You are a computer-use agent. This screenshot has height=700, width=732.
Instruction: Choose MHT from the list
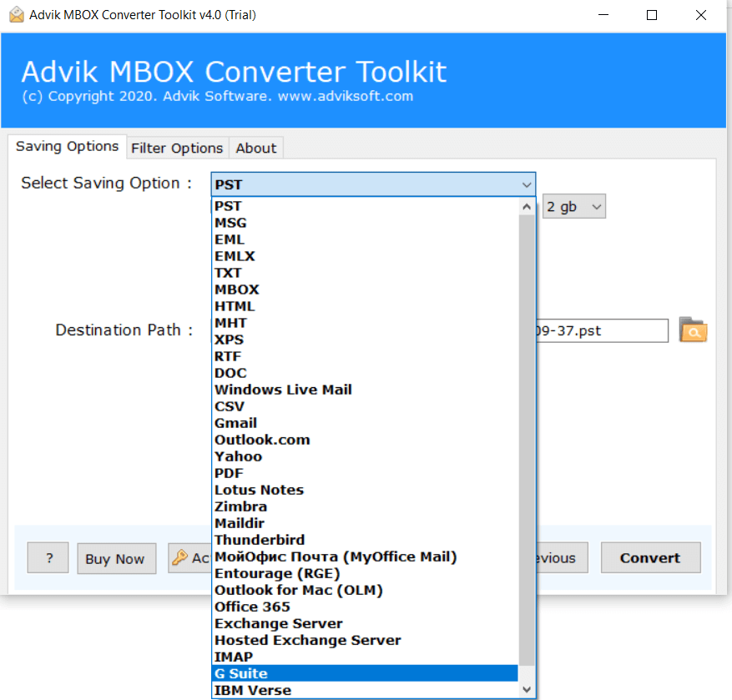click(365, 324)
